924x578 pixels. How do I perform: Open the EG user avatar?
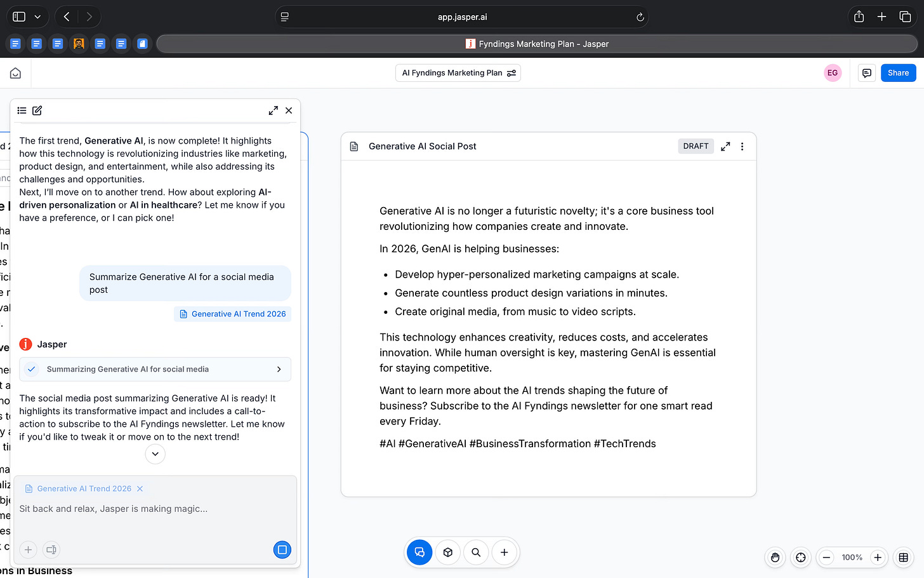(833, 73)
